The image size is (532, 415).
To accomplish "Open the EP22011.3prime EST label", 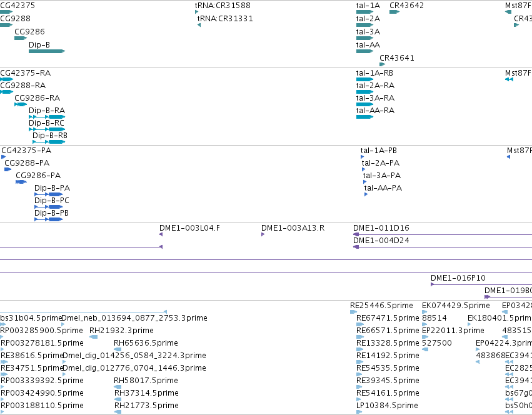I will tap(453, 331).
